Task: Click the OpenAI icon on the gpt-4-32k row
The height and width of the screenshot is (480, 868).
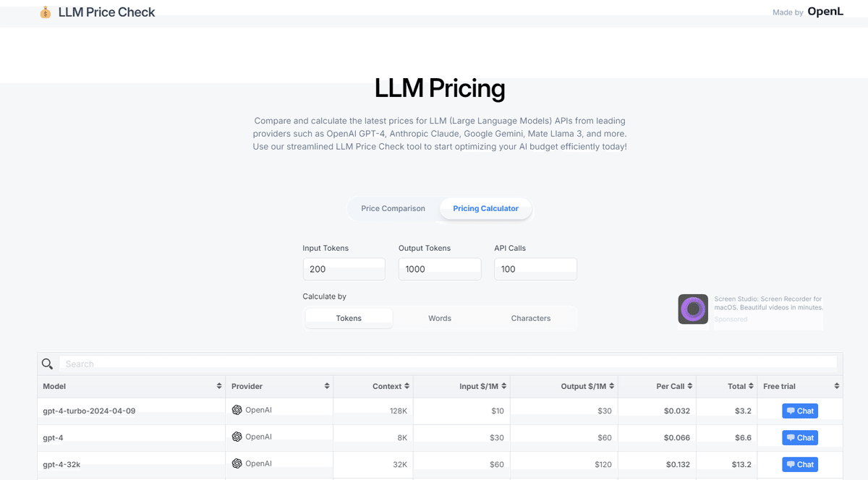Action: pos(237,464)
